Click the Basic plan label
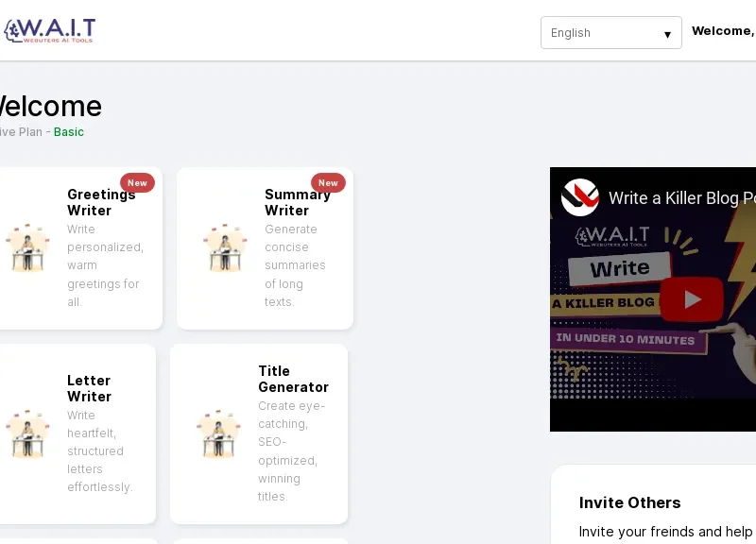This screenshot has width=756, height=544. click(68, 132)
